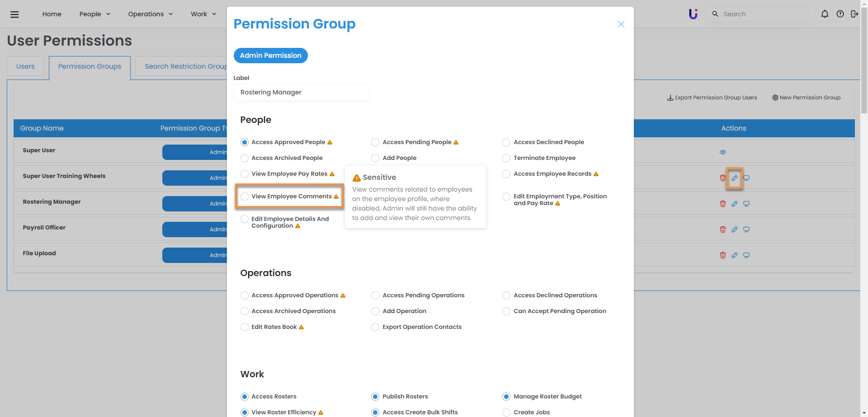Switch to the Users tab
868x417 pixels.
click(25, 66)
